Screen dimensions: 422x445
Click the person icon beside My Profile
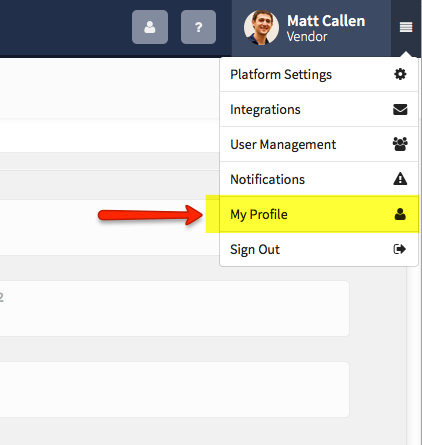click(x=400, y=214)
